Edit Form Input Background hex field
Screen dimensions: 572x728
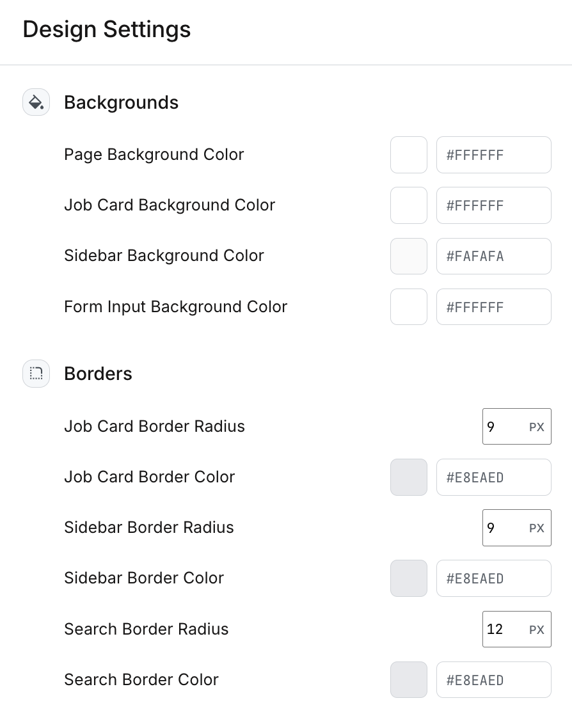[x=493, y=307]
